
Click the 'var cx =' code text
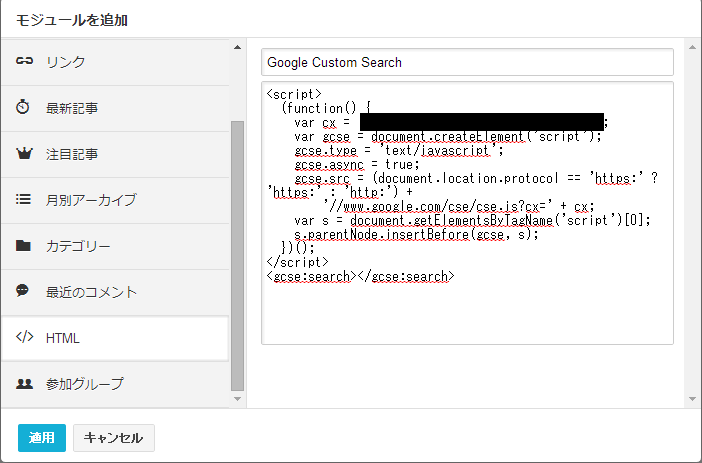click(x=322, y=123)
